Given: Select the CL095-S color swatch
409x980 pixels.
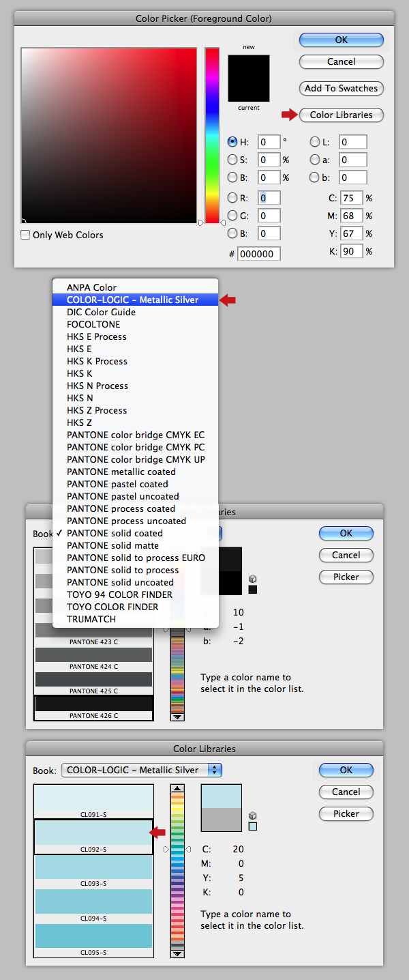Looking at the screenshot, I should click(93, 940).
